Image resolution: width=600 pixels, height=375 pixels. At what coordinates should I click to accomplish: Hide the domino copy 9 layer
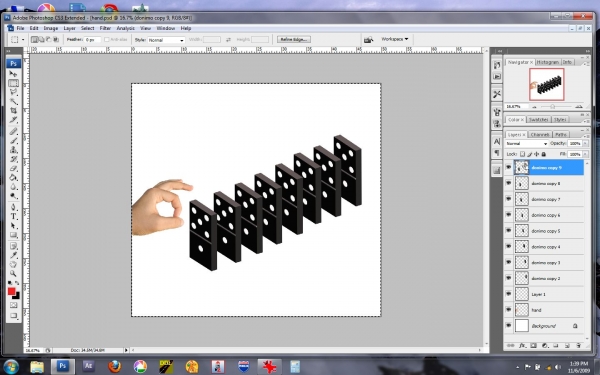[508, 167]
